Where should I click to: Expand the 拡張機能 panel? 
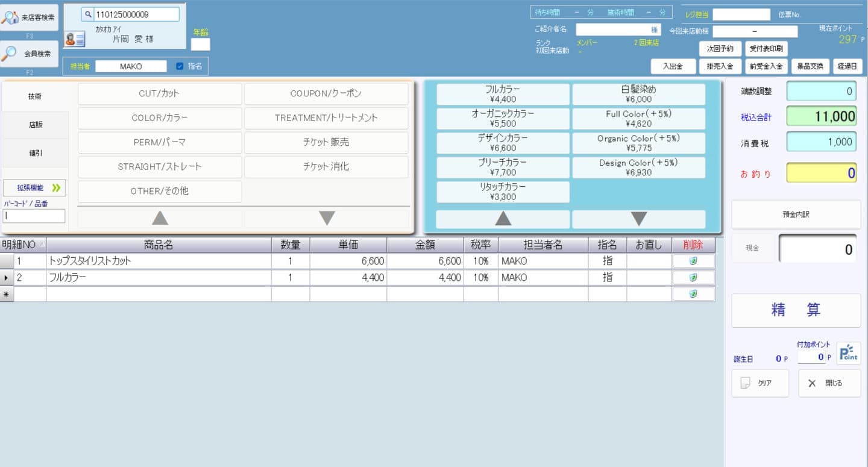coord(34,188)
